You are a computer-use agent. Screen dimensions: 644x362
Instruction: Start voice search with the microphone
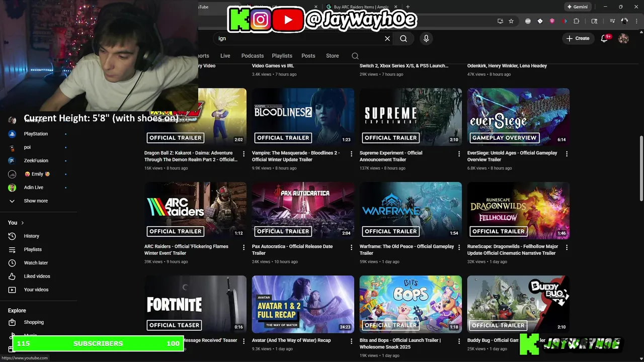(426, 38)
